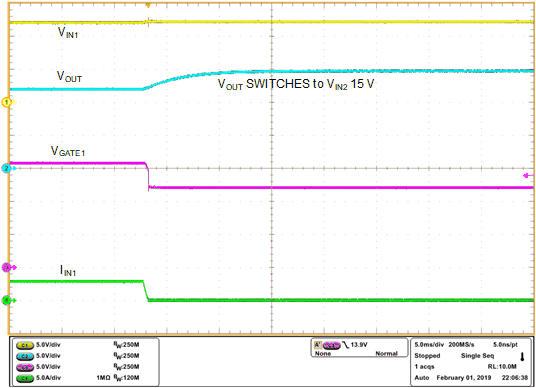The image size is (536, 388).
Task: Click the BW:250M value in C1 row
Action: (126, 346)
